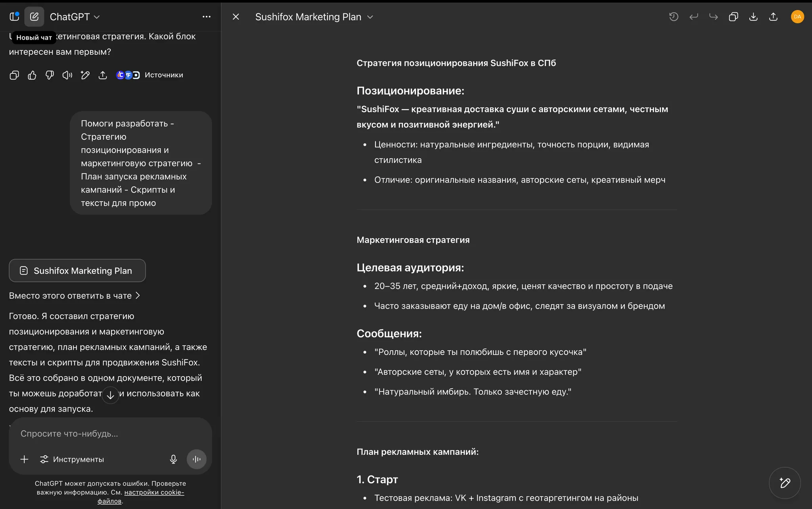
Task: Undo the last canvas edit
Action: tap(693, 17)
